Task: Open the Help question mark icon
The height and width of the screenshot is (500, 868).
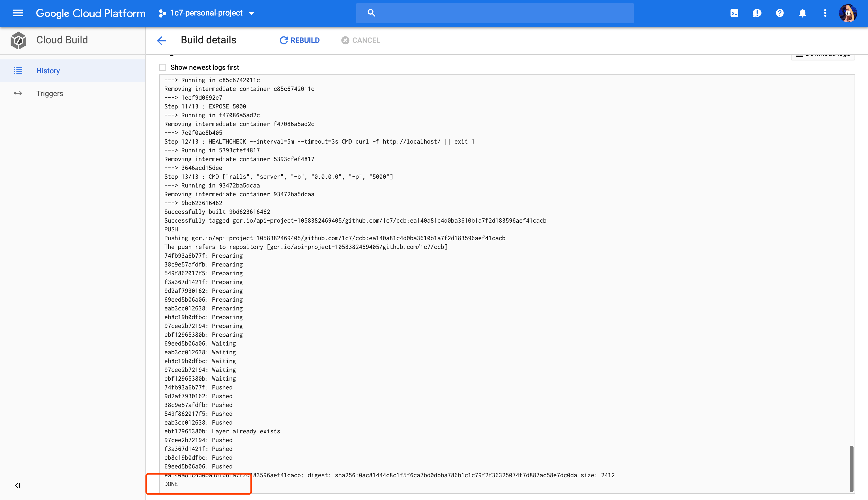Action: coord(780,13)
